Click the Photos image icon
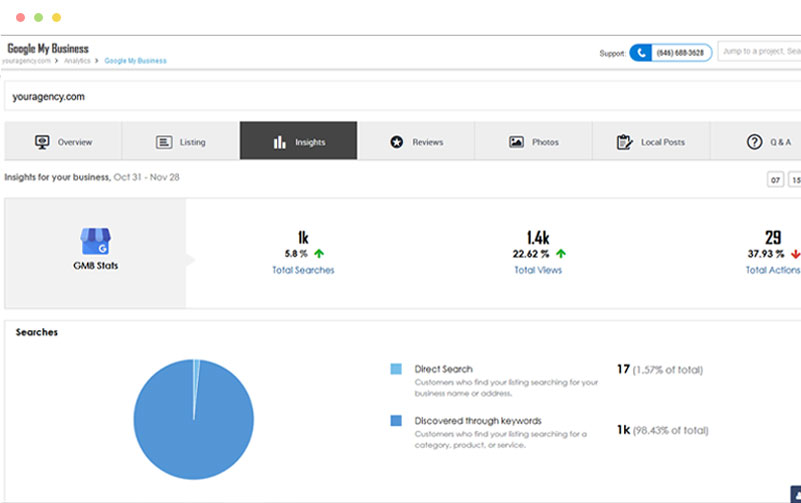 516,142
